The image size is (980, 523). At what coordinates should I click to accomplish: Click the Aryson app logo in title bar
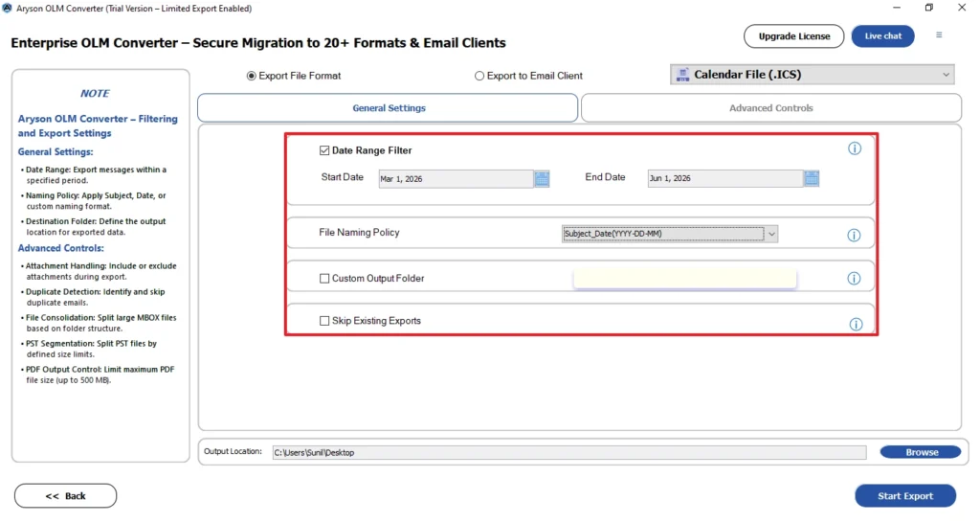[7, 8]
